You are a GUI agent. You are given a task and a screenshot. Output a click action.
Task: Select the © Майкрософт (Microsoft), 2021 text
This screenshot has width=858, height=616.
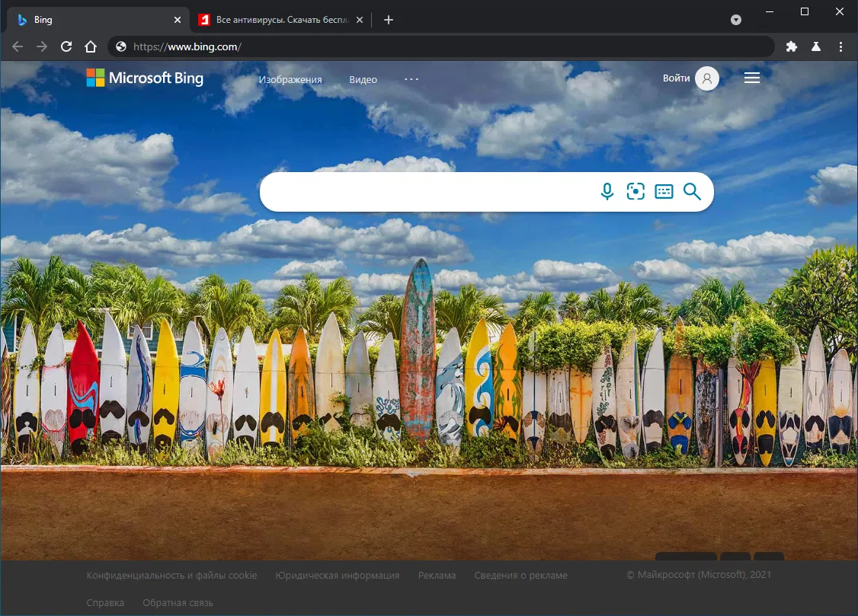tap(699, 575)
